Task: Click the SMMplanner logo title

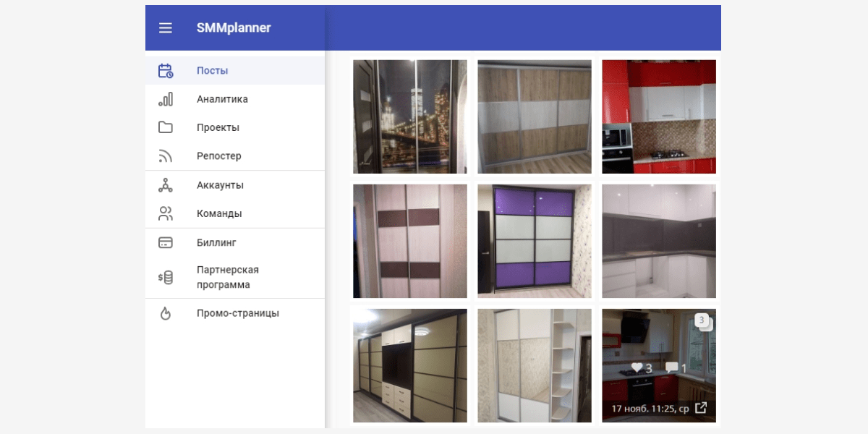Action: 234,27
